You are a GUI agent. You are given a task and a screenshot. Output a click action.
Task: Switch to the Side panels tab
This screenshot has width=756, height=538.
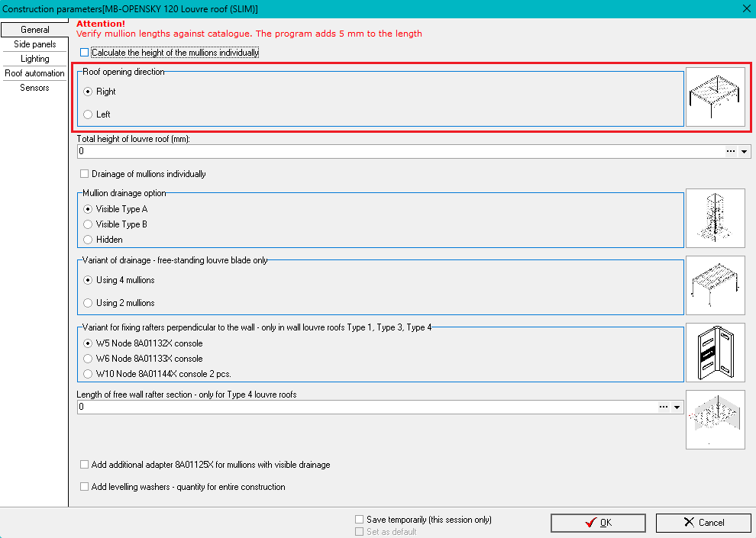pos(34,44)
